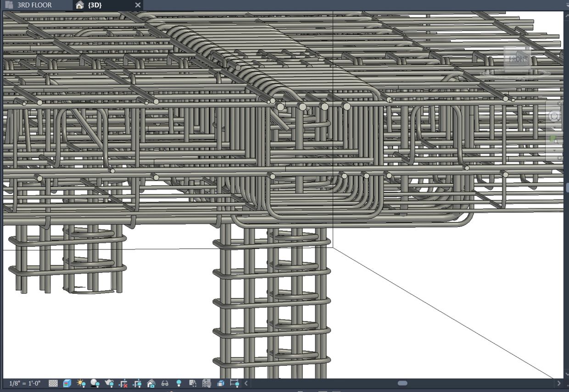Click the locked 3D view house icon
The height and width of the screenshot is (392, 569).
pos(151,383)
